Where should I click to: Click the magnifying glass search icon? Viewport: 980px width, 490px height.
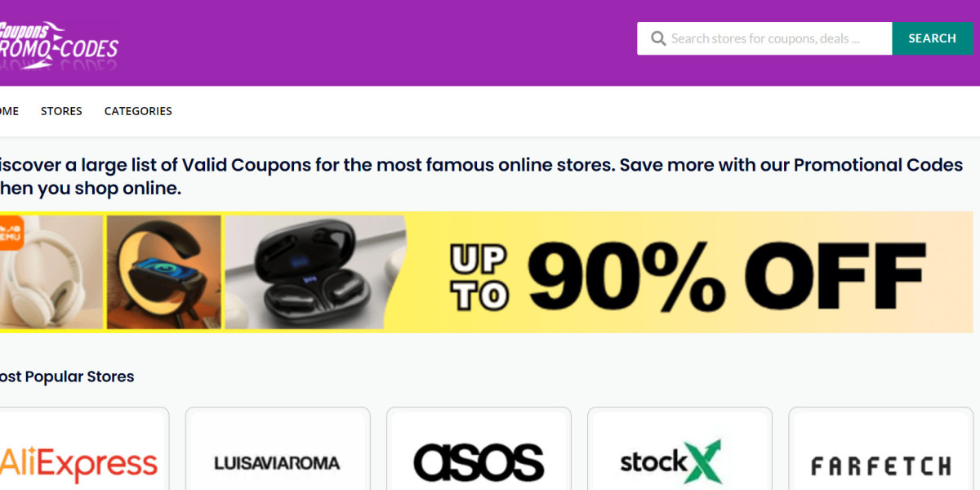click(x=658, y=38)
